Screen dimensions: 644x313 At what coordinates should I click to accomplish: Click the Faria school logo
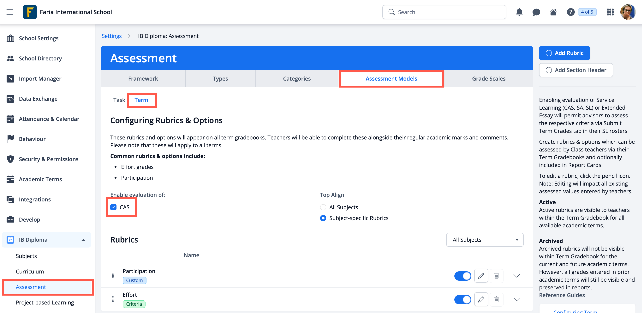click(29, 12)
